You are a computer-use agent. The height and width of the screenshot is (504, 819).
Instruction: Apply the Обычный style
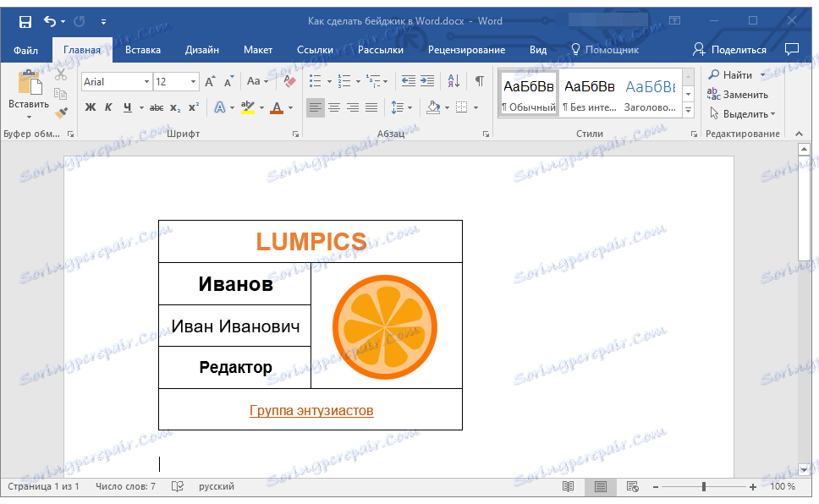529,94
